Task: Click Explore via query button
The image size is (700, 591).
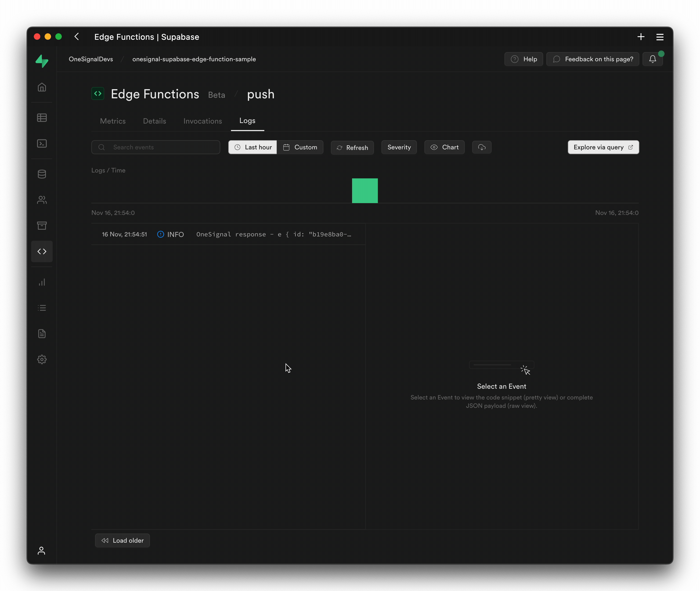Action: click(x=603, y=147)
